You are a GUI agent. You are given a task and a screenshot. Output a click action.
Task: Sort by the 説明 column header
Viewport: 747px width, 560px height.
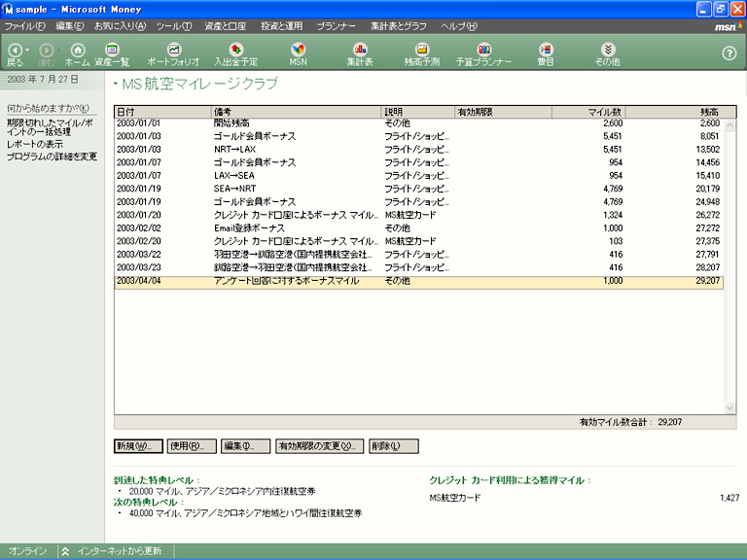coord(418,112)
